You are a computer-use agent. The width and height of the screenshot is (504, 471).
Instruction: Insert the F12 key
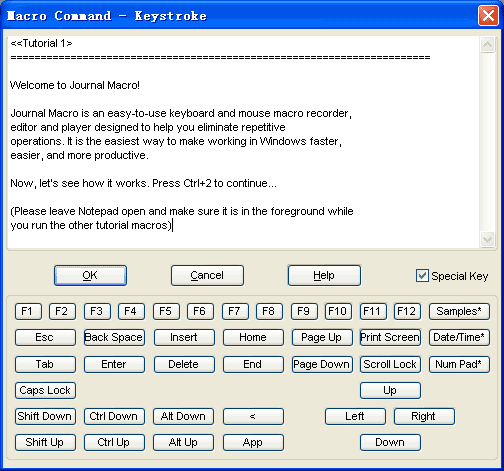click(407, 311)
